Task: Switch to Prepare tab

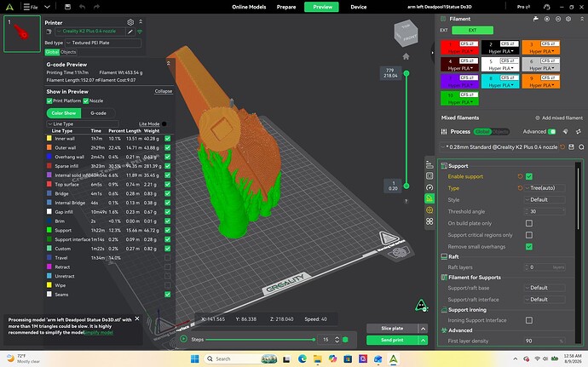Action: [286, 7]
